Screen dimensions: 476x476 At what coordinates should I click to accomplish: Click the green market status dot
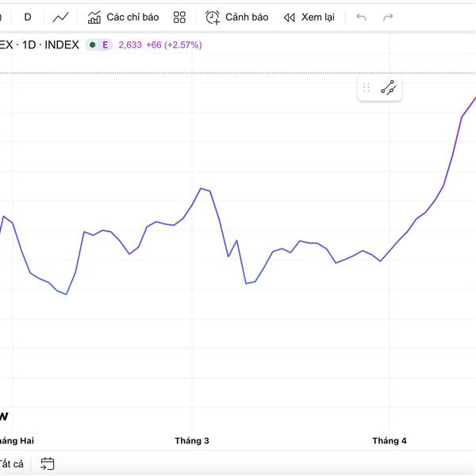pos(93,45)
